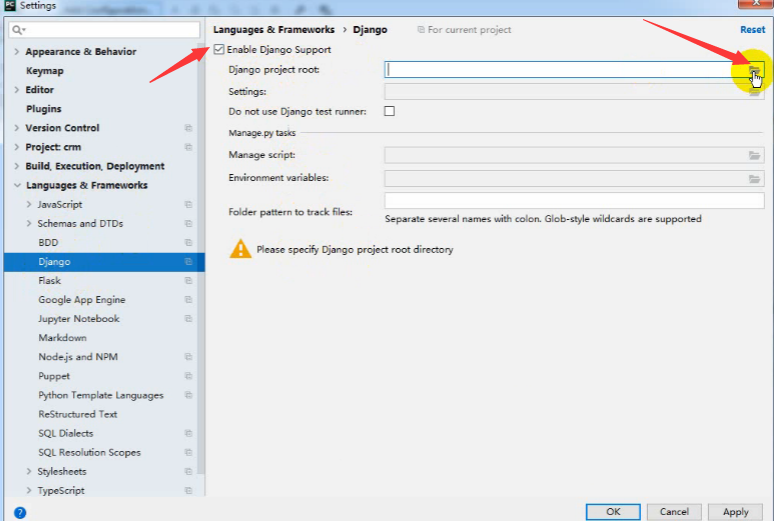Click the PyCharm icon in title bar
Viewport: 774px width, 521px height.
10,5
